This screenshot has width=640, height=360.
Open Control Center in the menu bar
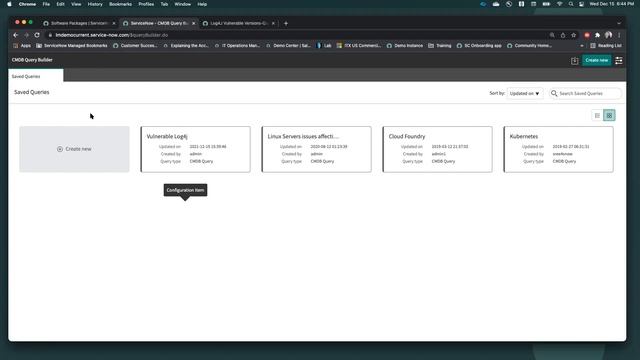pos(581,4)
